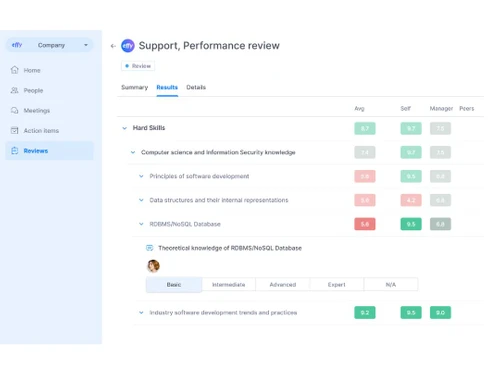Click the Hard Skills Avg score 8.7

click(365, 128)
